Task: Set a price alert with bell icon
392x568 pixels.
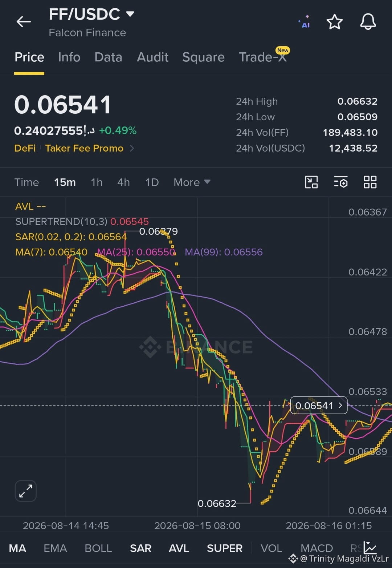Action: [368, 22]
